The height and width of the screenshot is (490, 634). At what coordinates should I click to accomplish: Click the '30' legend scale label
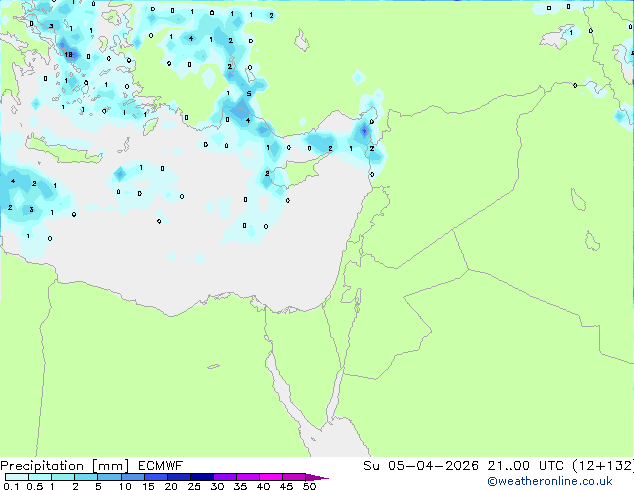(x=217, y=486)
